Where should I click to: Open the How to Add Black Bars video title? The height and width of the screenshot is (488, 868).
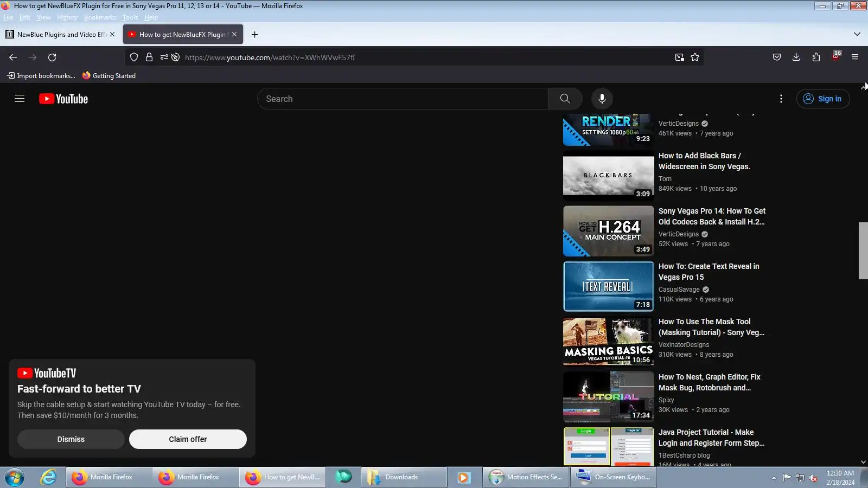coord(704,161)
